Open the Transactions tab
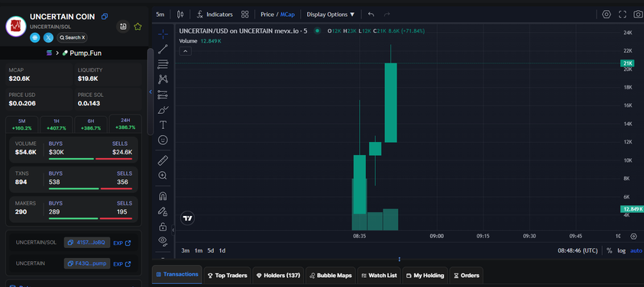This screenshot has height=287, width=644. coord(177,275)
